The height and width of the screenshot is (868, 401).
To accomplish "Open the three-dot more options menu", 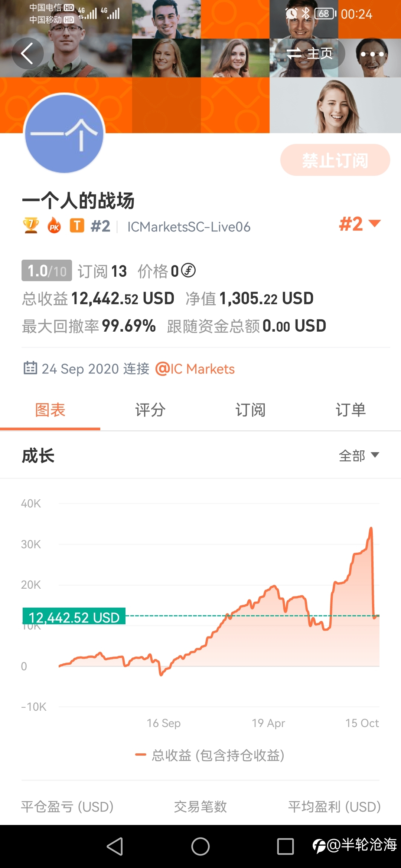I will coord(372,54).
